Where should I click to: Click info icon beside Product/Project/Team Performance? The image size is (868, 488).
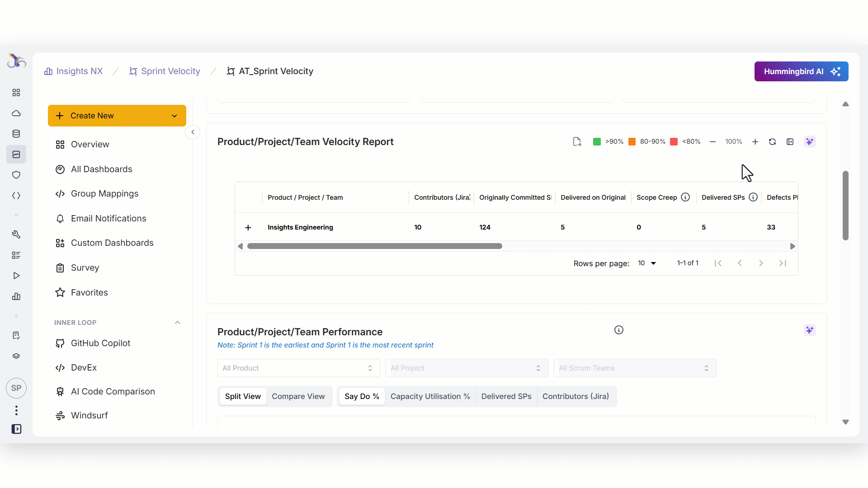pyautogui.click(x=619, y=330)
